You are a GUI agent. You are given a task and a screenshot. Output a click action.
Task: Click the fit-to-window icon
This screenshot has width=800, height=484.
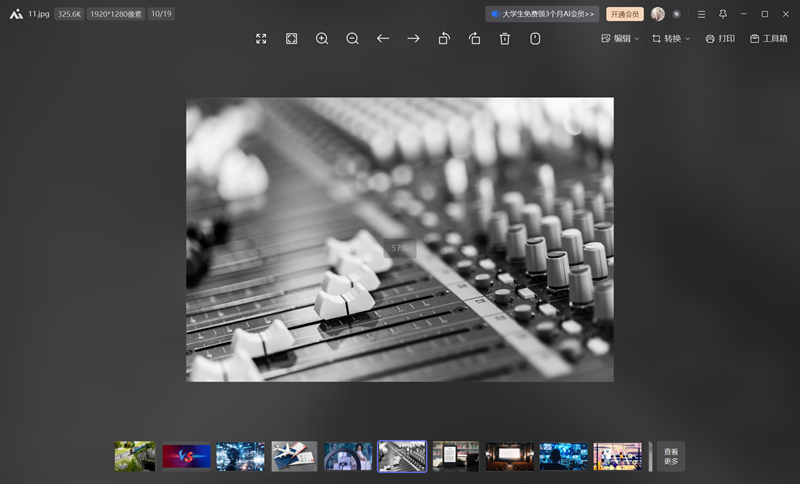pyautogui.click(x=292, y=38)
